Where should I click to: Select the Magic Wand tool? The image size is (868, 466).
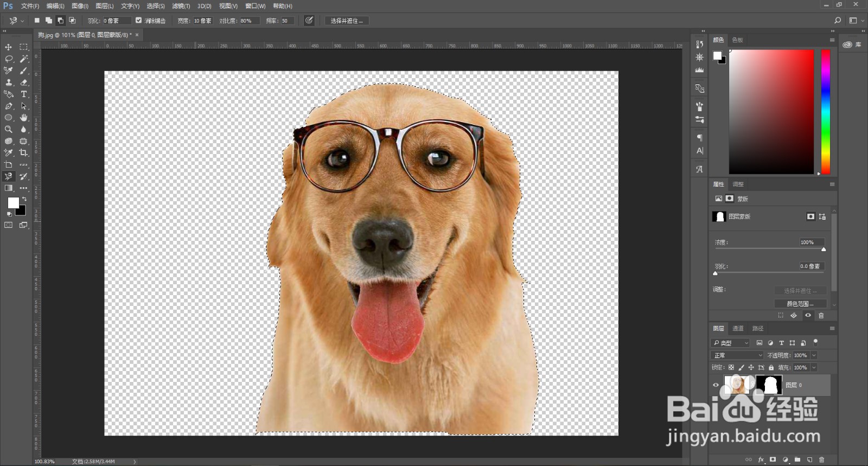[23, 59]
